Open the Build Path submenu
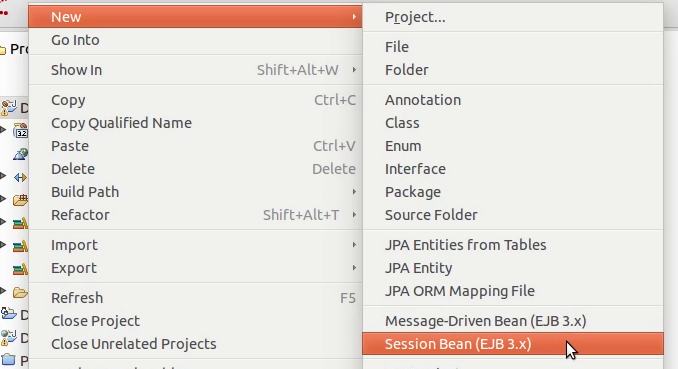Viewport: 678px width, 369px height. coord(195,192)
